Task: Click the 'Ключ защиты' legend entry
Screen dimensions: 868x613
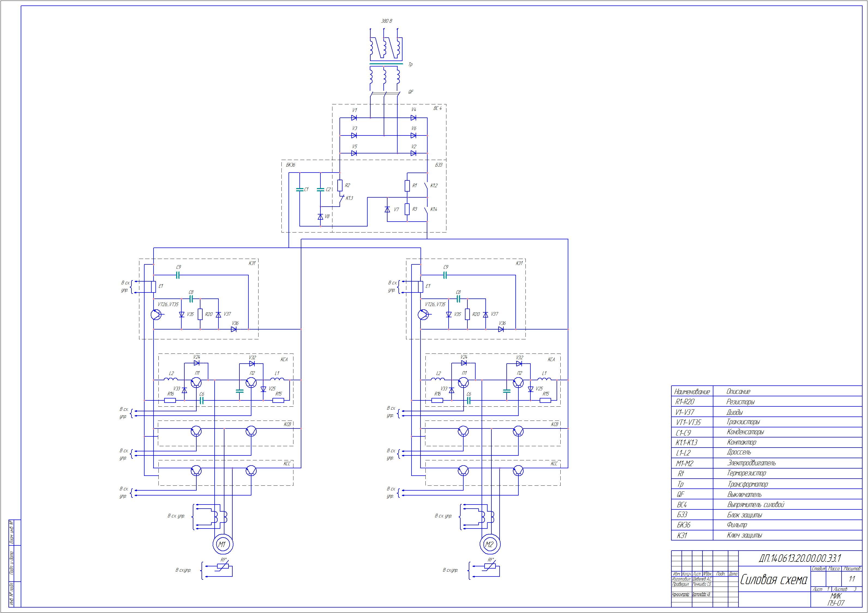Action: coord(744,535)
